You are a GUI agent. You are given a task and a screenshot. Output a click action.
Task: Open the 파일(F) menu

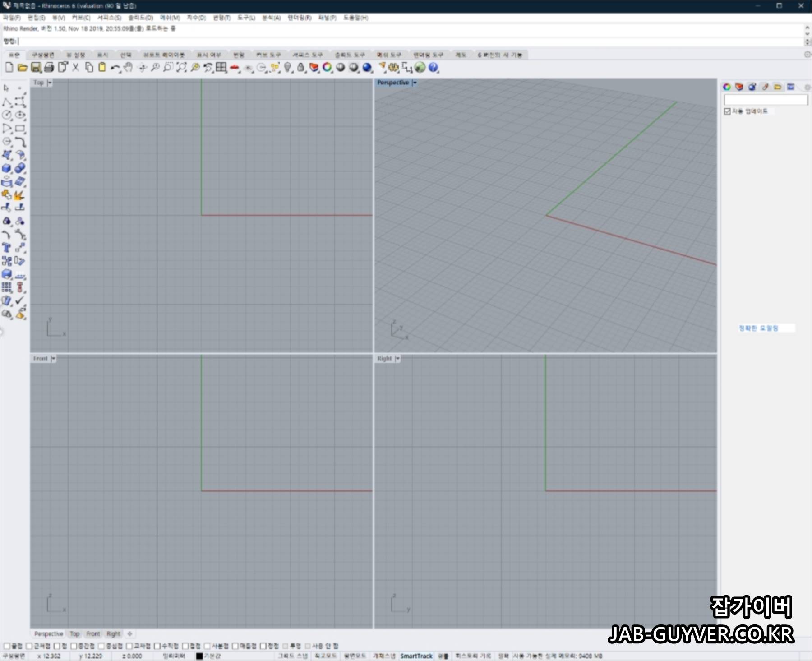pos(12,18)
